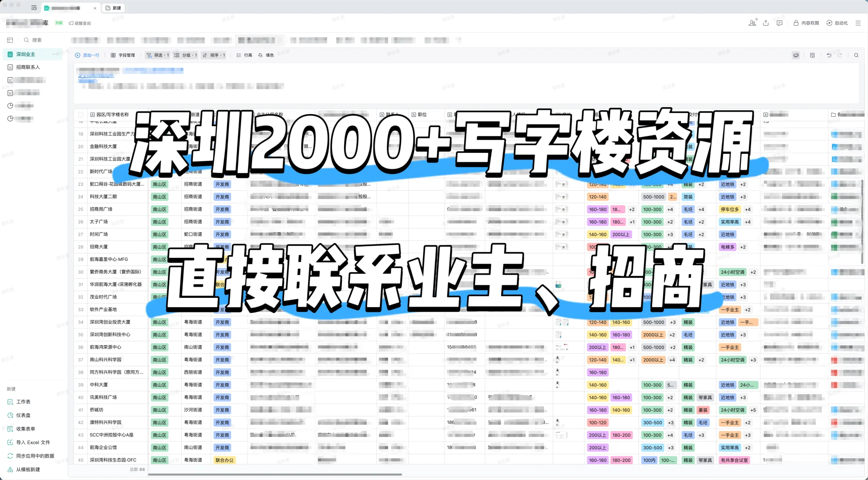This screenshot has height=480, width=868.
Task: Open the form view icon in toolbar
Action: click(812, 55)
